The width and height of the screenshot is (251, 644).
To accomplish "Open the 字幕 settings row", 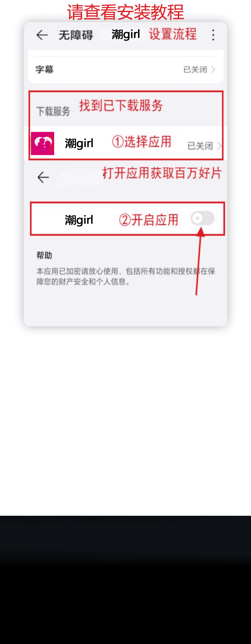I will [126, 69].
